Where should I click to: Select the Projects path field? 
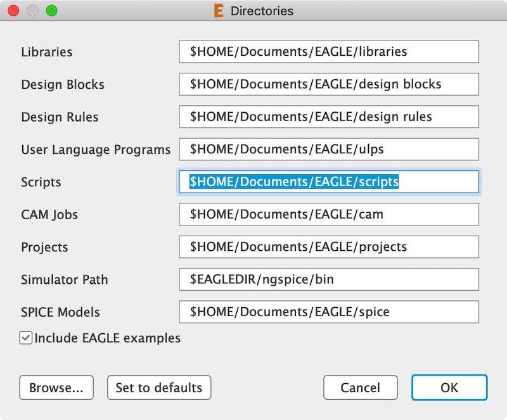pyautogui.click(x=329, y=246)
